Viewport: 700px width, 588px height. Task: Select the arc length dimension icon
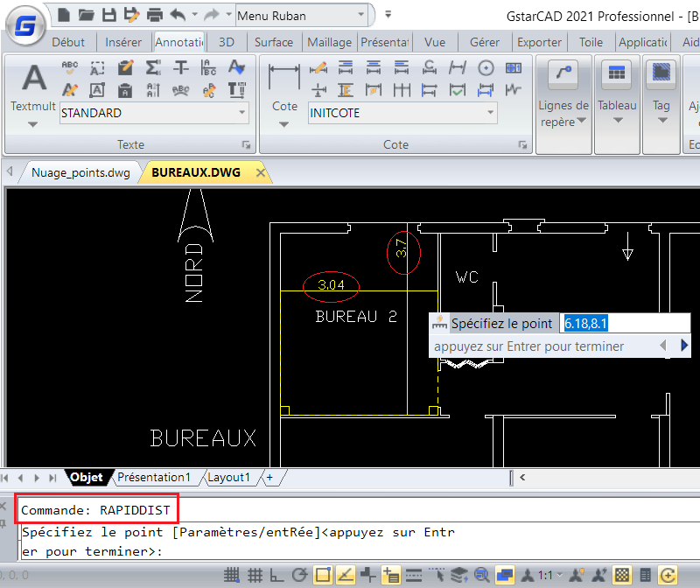pyautogui.click(x=430, y=67)
